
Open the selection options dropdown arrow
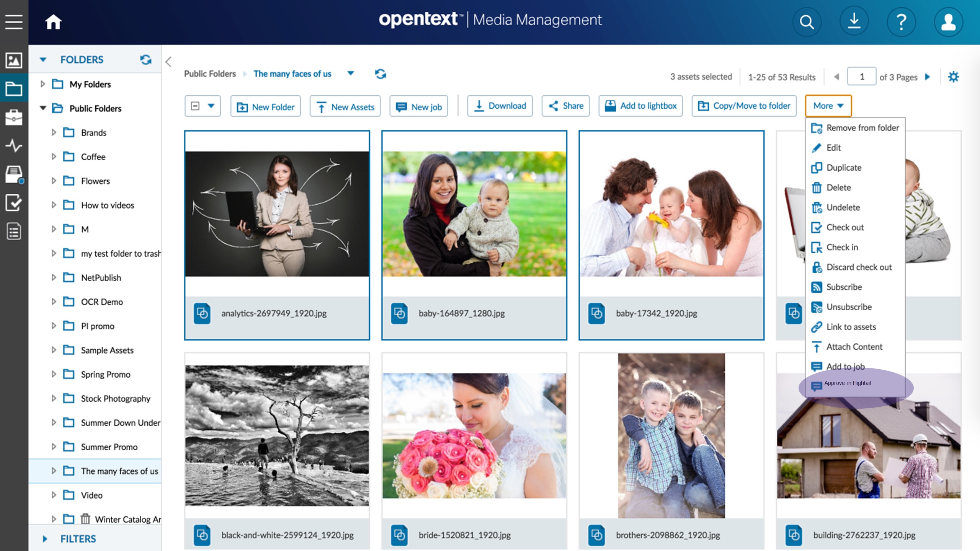[211, 106]
